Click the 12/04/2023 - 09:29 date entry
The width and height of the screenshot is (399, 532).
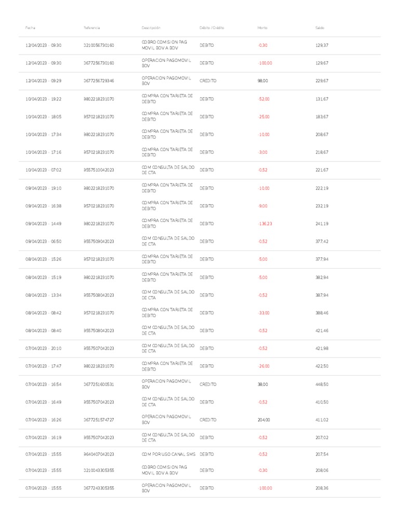point(44,81)
